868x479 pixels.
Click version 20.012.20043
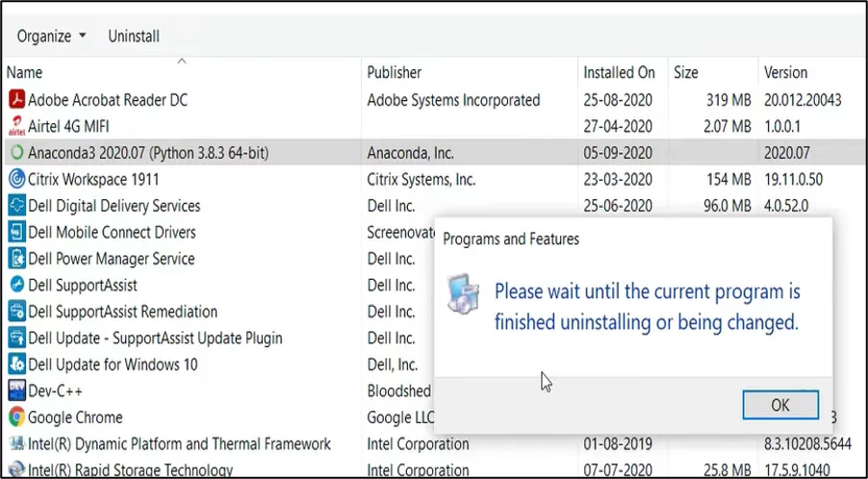803,100
